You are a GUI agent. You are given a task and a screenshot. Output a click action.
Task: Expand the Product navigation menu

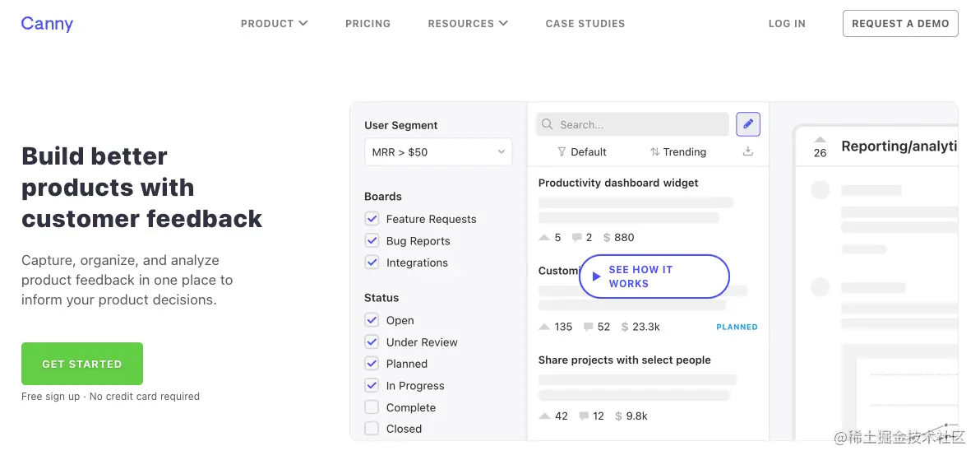point(274,24)
